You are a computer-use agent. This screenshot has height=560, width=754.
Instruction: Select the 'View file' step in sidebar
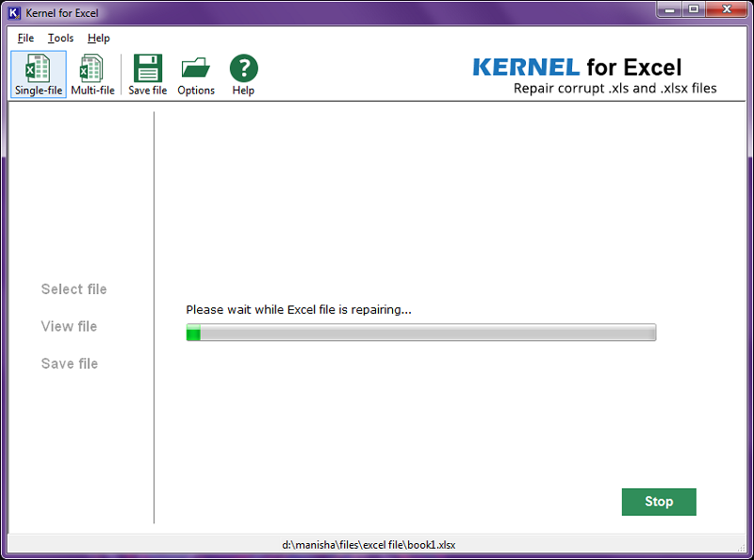click(x=69, y=326)
